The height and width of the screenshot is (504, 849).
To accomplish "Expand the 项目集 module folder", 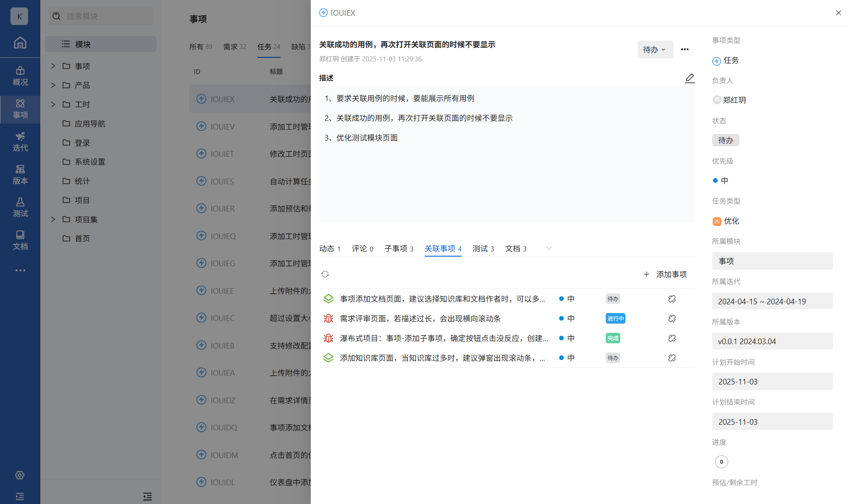I will tap(53, 219).
